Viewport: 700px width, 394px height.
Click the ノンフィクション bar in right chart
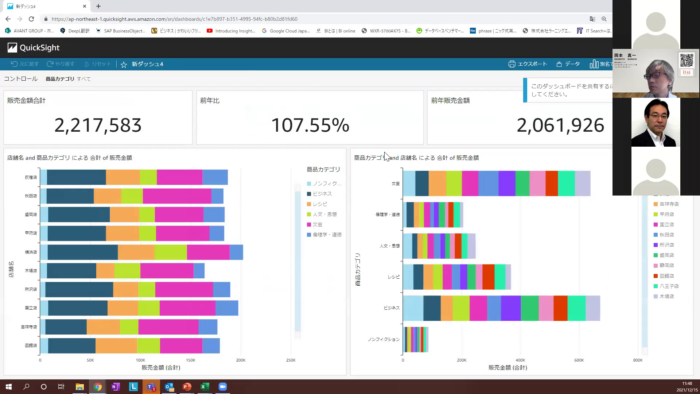(416, 340)
